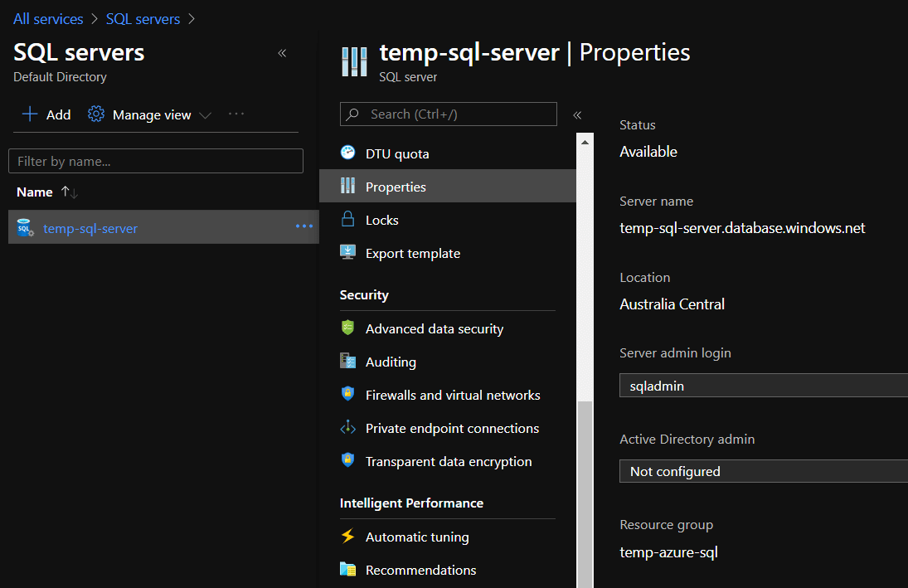Click the DTU quota gauge icon
This screenshot has width=908, height=588.
[x=347, y=153]
